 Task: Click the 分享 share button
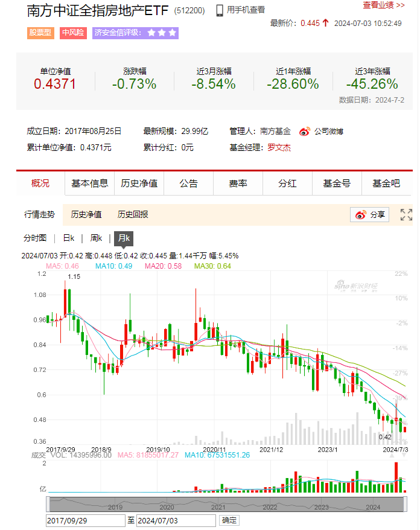(x=370, y=215)
